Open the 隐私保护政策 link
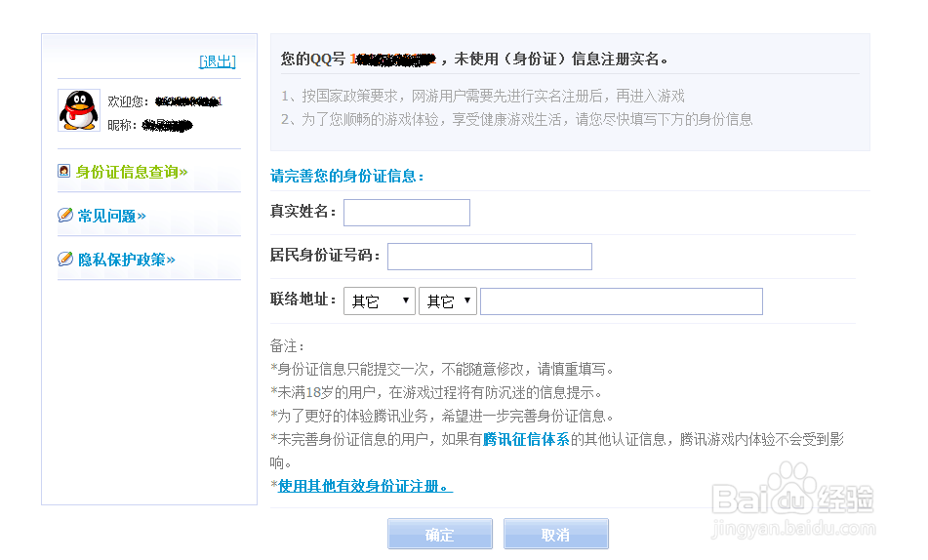This screenshot has height=560, width=928. tap(127, 260)
